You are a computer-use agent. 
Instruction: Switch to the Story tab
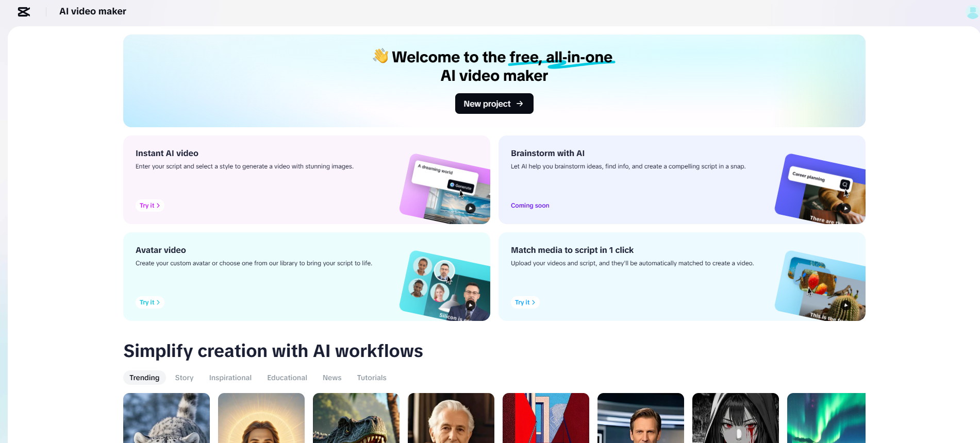point(184,378)
